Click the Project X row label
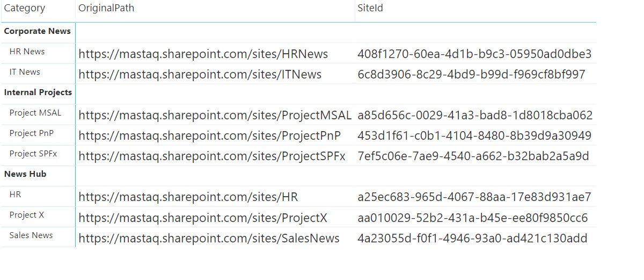 pos(27,215)
